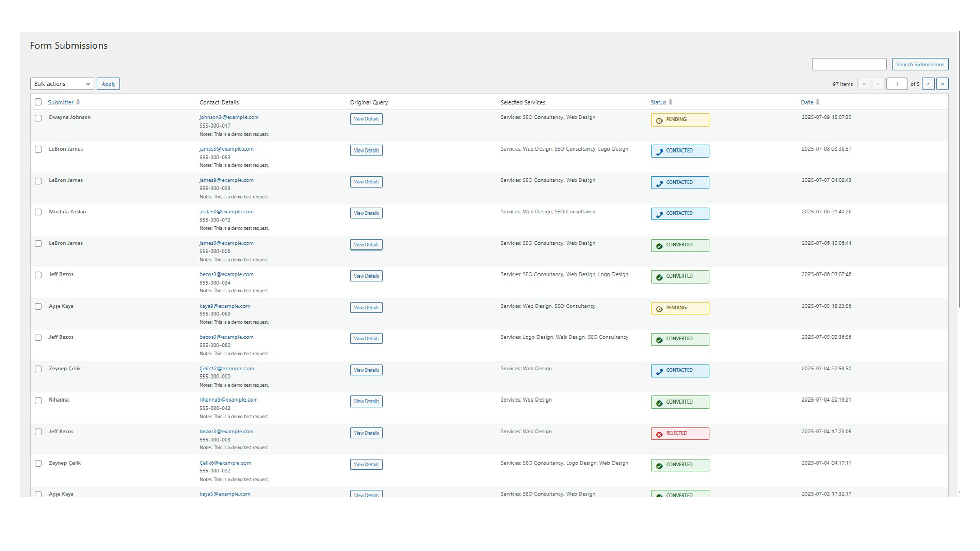Open the johnson3@example.com email link
The height and width of the screenshot is (551, 980).
pos(229,117)
